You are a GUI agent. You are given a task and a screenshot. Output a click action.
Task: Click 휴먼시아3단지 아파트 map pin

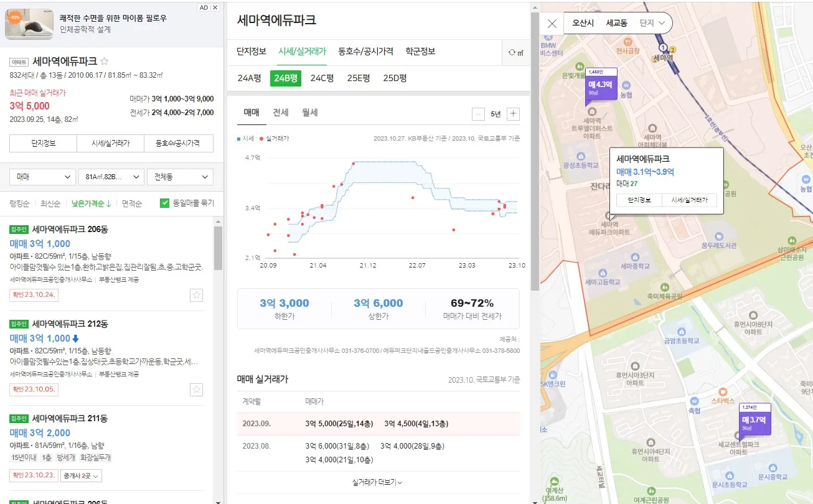click(x=635, y=366)
